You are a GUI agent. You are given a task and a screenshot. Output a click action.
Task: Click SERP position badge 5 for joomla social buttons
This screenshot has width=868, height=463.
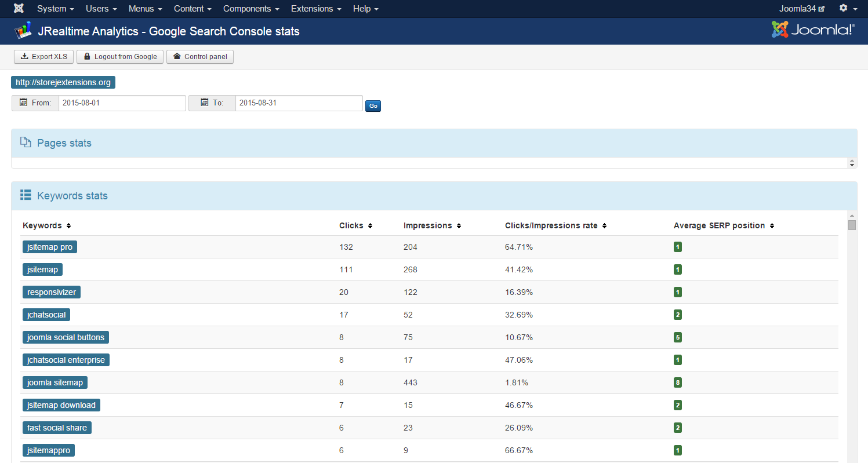[678, 337]
